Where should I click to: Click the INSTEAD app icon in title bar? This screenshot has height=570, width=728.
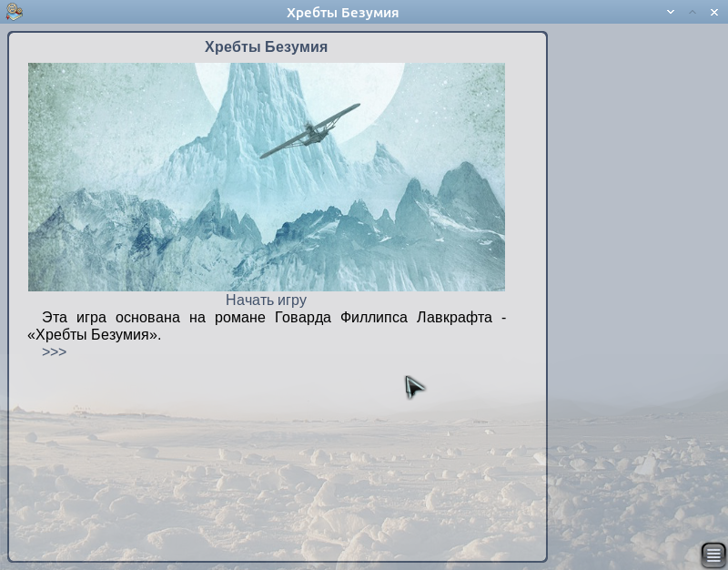pos(13,12)
